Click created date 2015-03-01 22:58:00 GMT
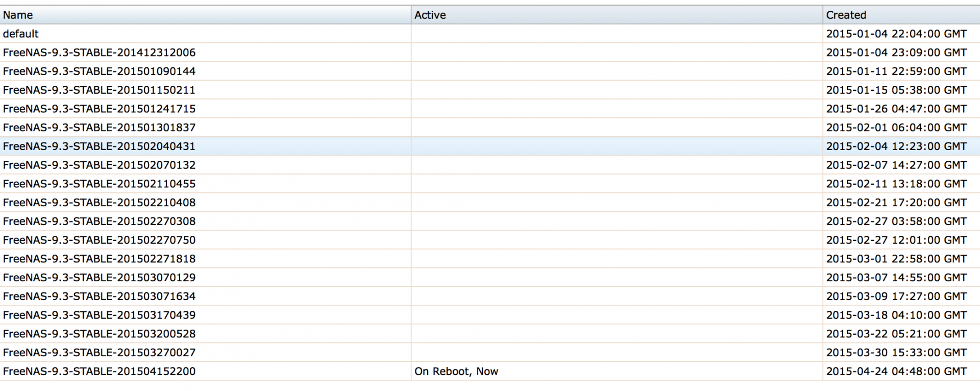This screenshot has height=391, width=980. click(896, 259)
